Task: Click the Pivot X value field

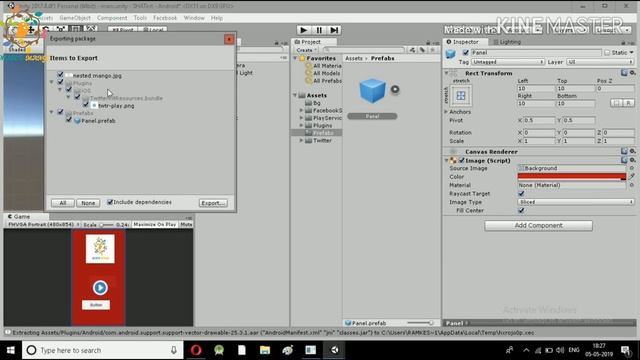Action: point(539,120)
